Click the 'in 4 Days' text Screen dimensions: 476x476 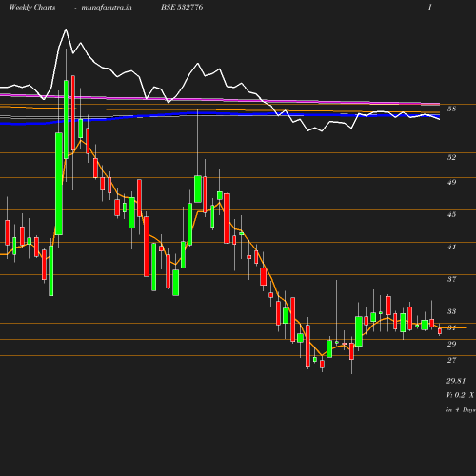[x=461, y=410]
